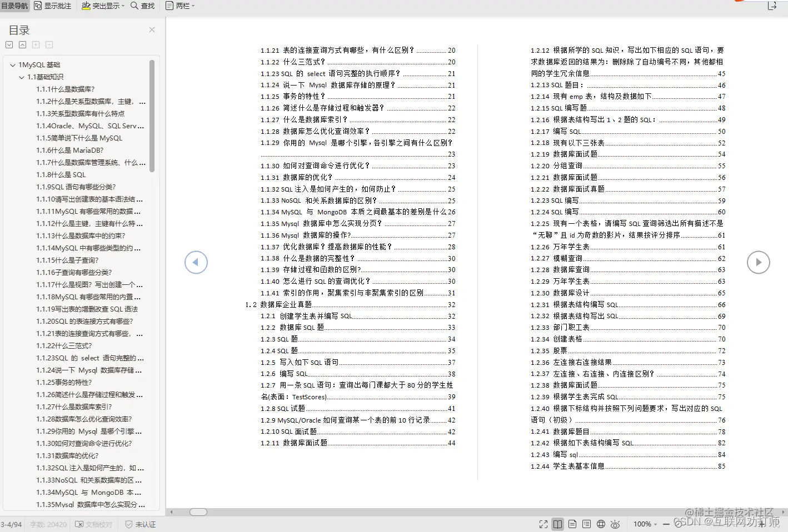Click TOC entry 1.2.30 数据库设计

[x=628, y=293]
